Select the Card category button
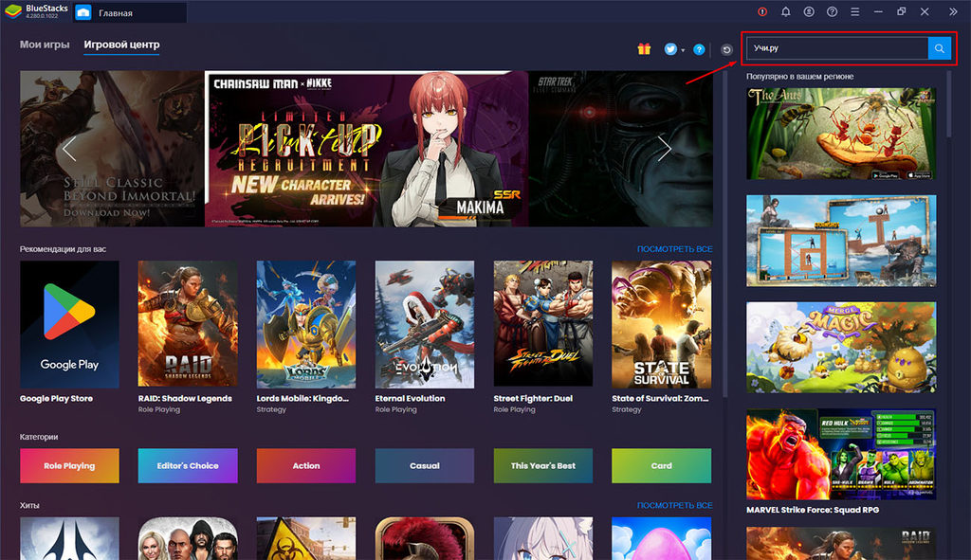 [x=661, y=465]
